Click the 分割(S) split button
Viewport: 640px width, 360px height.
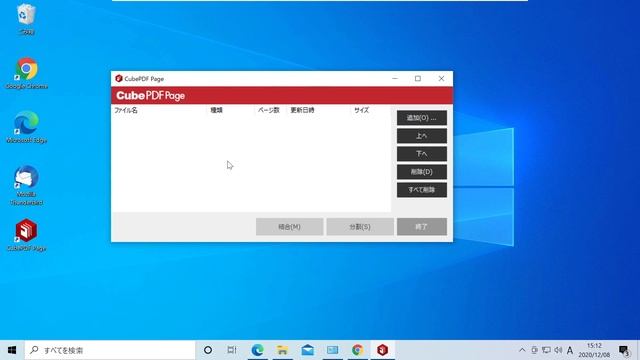coord(360,227)
